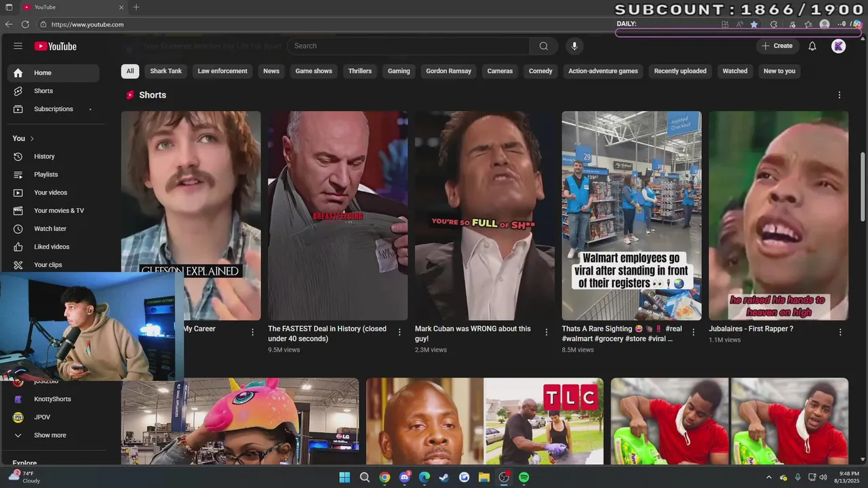The image size is (868, 488).
Task: Open Your movies & TV
Action: point(54,211)
